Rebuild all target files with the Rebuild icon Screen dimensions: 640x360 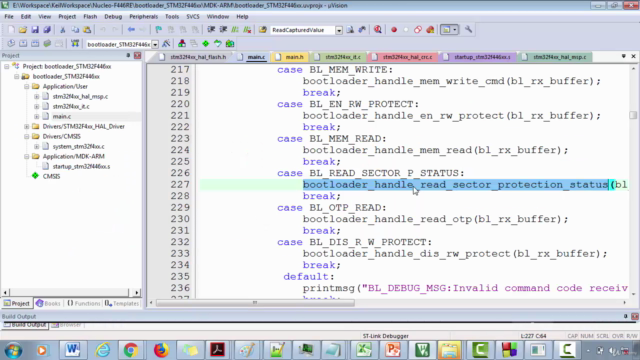35,44
